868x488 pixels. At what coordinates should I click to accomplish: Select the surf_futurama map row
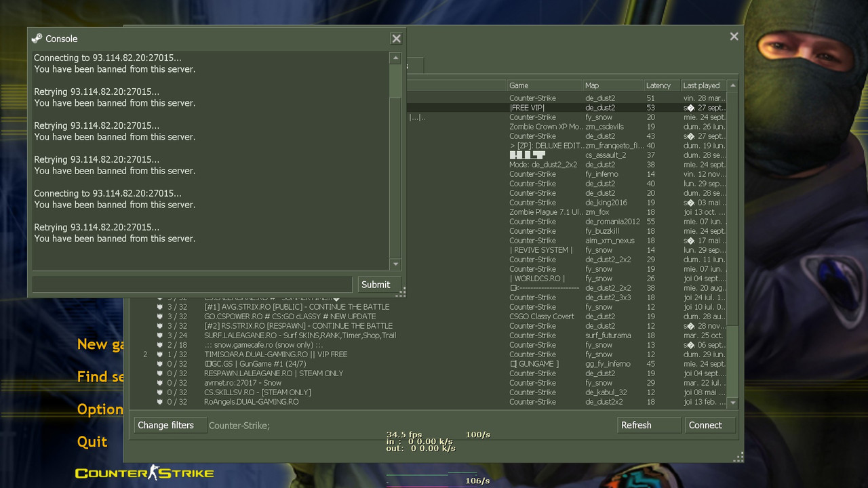(x=427, y=335)
